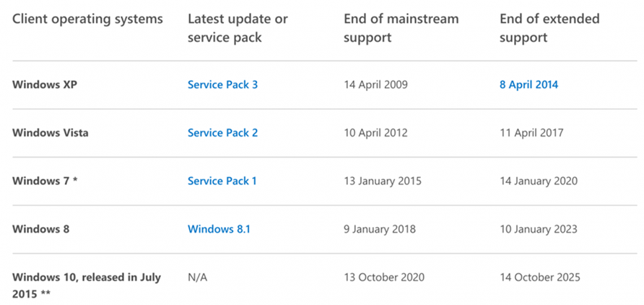644x305 pixels.
Task: Click the Windows Vista row label
Action: coord(50,133)
